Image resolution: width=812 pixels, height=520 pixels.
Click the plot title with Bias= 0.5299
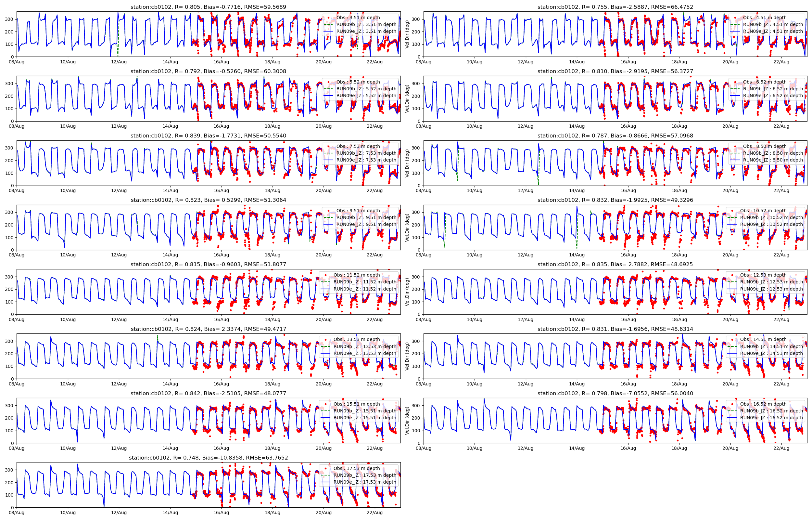pyautogui.click(x=208, y=200)
